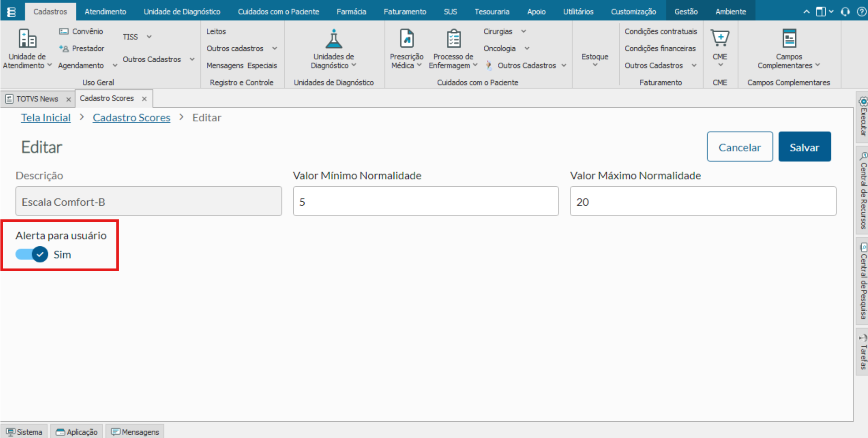Open the Estoque dropdown

point(595,60)
